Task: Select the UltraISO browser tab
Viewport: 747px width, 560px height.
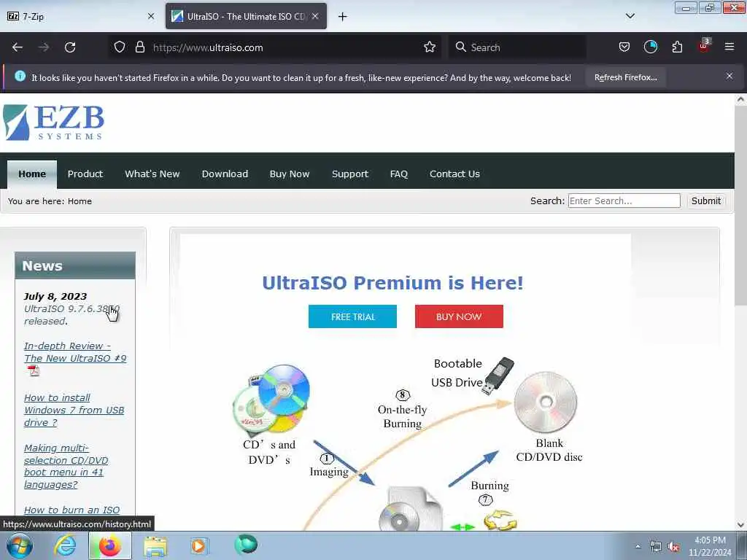Action: coord(246,16)
